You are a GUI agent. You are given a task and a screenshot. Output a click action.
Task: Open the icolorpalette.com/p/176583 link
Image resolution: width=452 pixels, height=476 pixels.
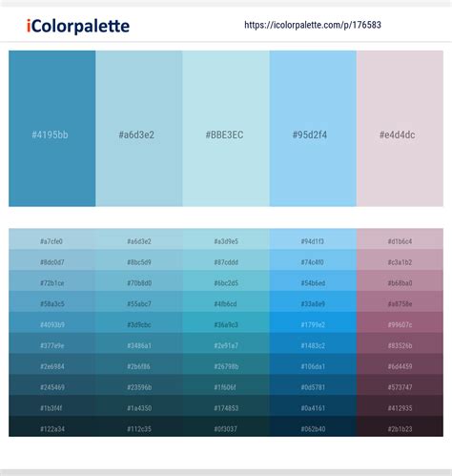click(x=313, y=25)
